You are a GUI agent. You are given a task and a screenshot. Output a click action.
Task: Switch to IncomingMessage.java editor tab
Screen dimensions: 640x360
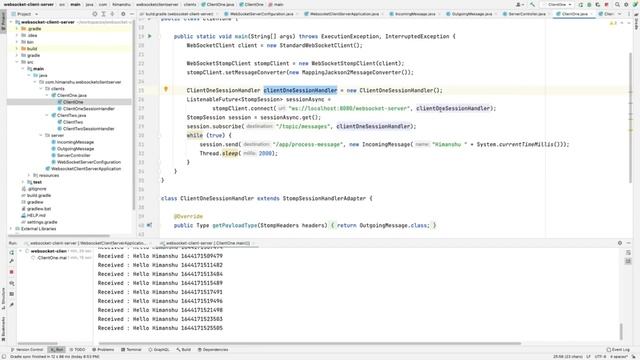point(414,14)
